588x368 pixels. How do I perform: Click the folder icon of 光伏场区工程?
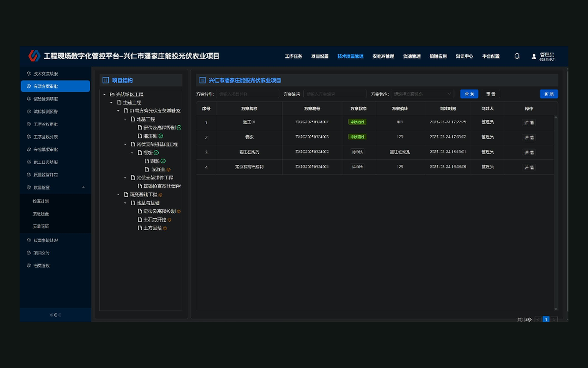[x=112, y=94]
